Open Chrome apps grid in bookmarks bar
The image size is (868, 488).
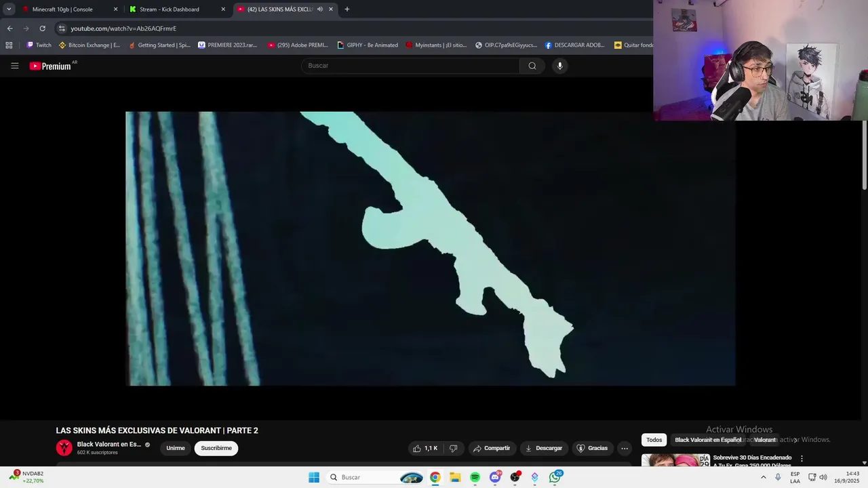click(x=9, y=45)
